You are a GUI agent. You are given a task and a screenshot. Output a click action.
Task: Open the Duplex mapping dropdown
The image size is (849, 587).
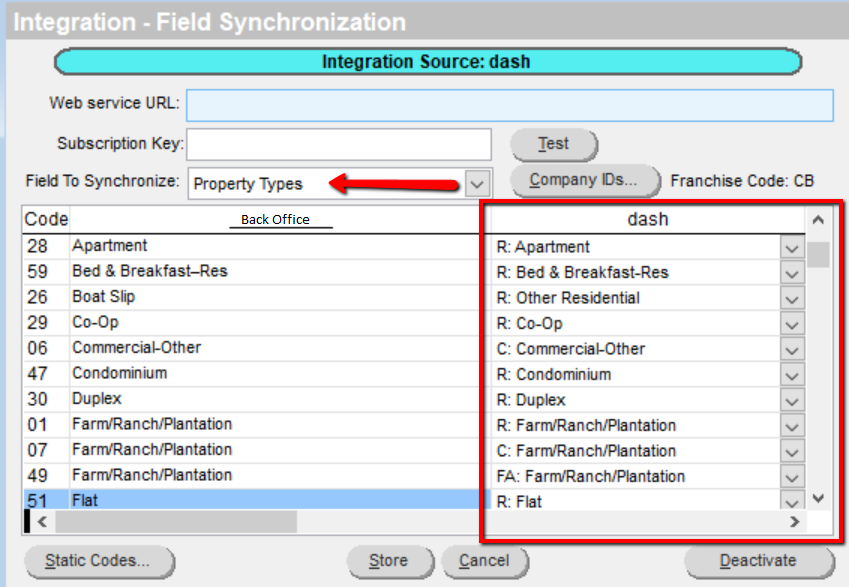pyautogui.click(x=791, y=400)
